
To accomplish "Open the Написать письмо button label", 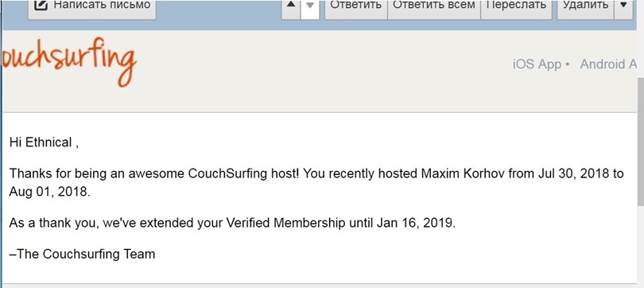I will pyautogui.click(x=102, y=5).
